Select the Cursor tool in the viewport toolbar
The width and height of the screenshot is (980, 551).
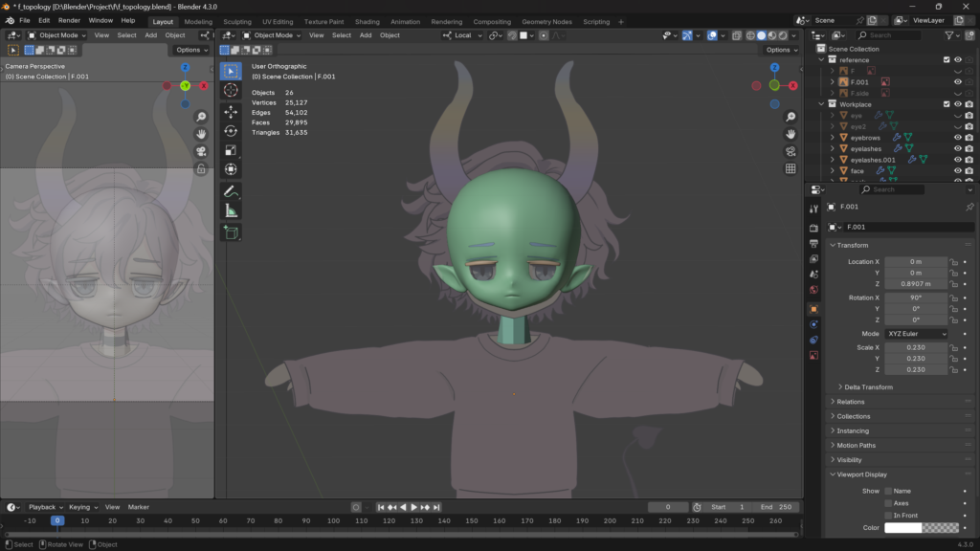pyautogui.click(x=231, y=90)
